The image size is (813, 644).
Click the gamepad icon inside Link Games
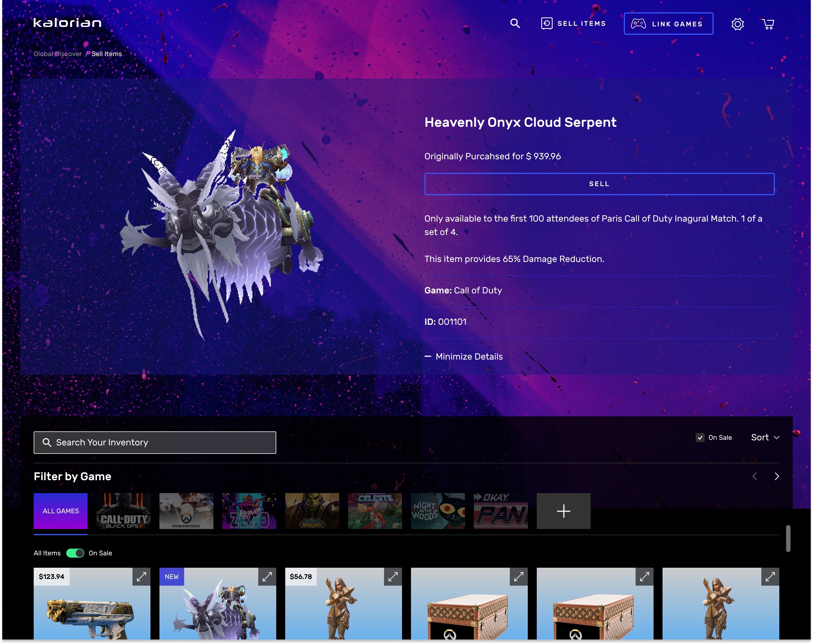638,23
